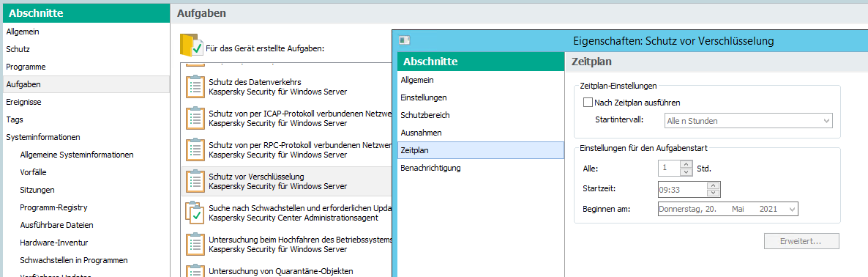Click the ICAP-Protokoll task clipboard icon
Screen dimensions: 868x277
point(195,118)
